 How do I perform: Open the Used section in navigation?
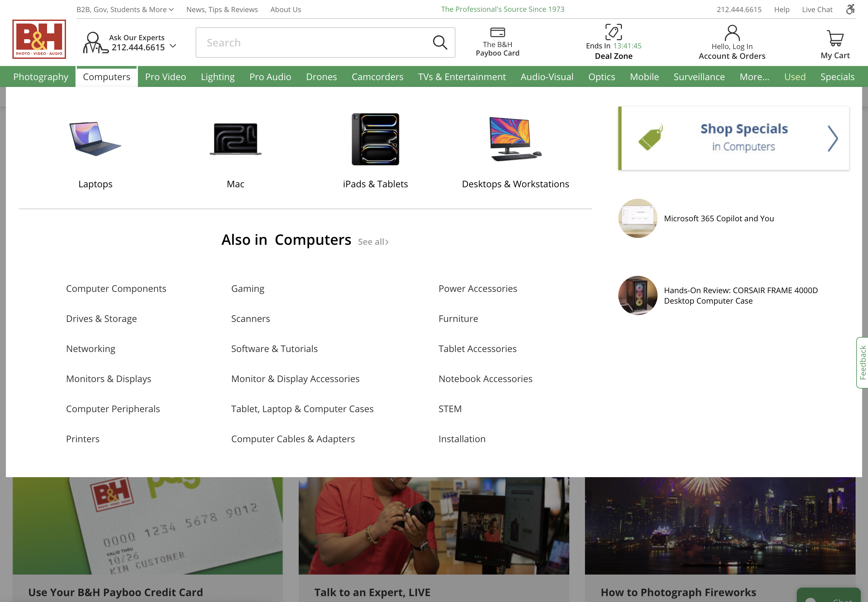(795, 76)
